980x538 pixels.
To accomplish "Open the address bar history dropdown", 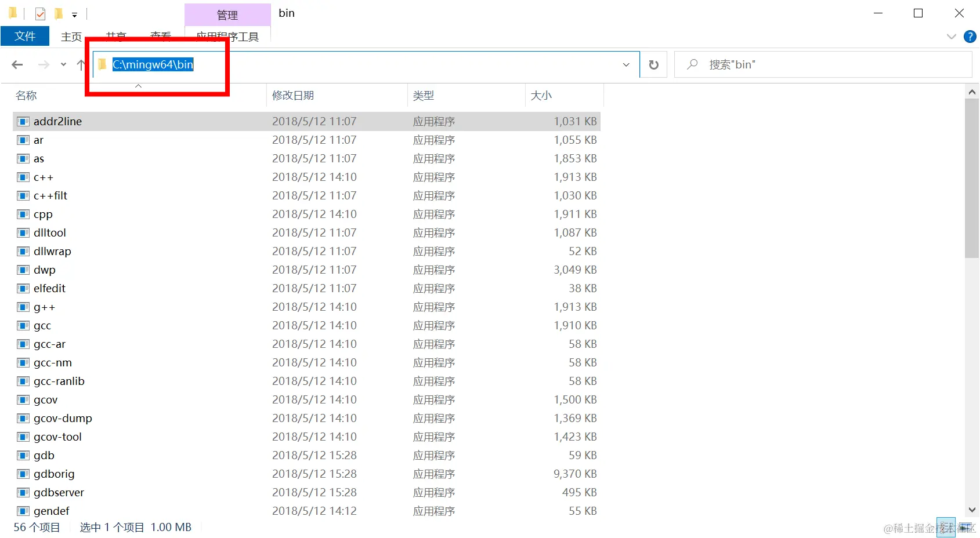I will (x=625, y=64).
